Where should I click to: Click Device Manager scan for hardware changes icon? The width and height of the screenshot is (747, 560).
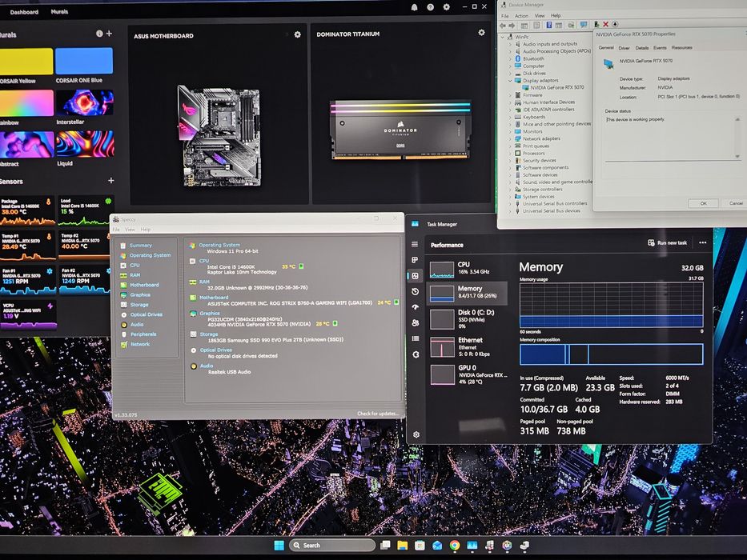click(583, 25)
